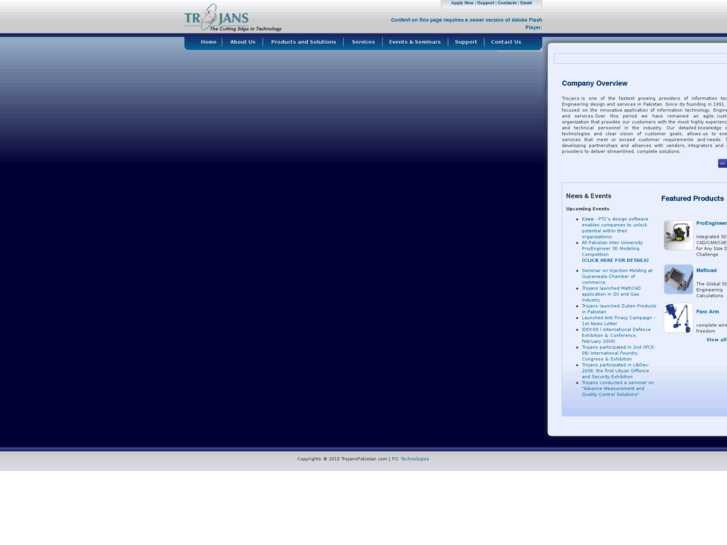Click the Company Overview heading
The image size is (727, 545).
[x=594, y=83]
